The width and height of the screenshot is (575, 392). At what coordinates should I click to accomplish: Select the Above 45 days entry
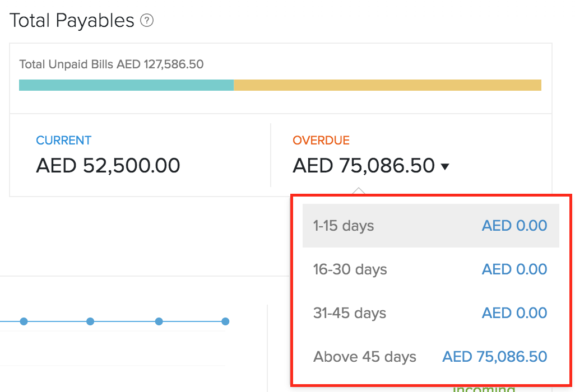364,357
